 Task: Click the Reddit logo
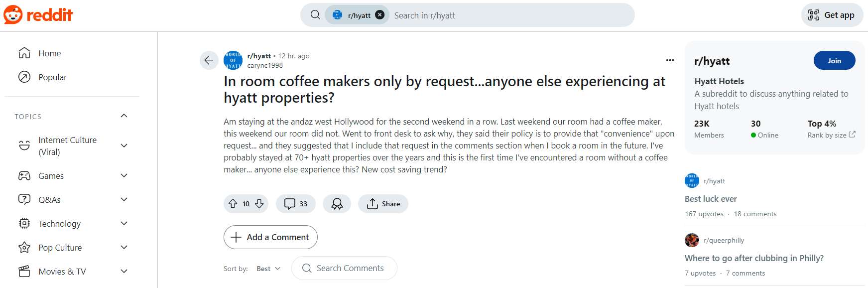click(x=38, y=15)
